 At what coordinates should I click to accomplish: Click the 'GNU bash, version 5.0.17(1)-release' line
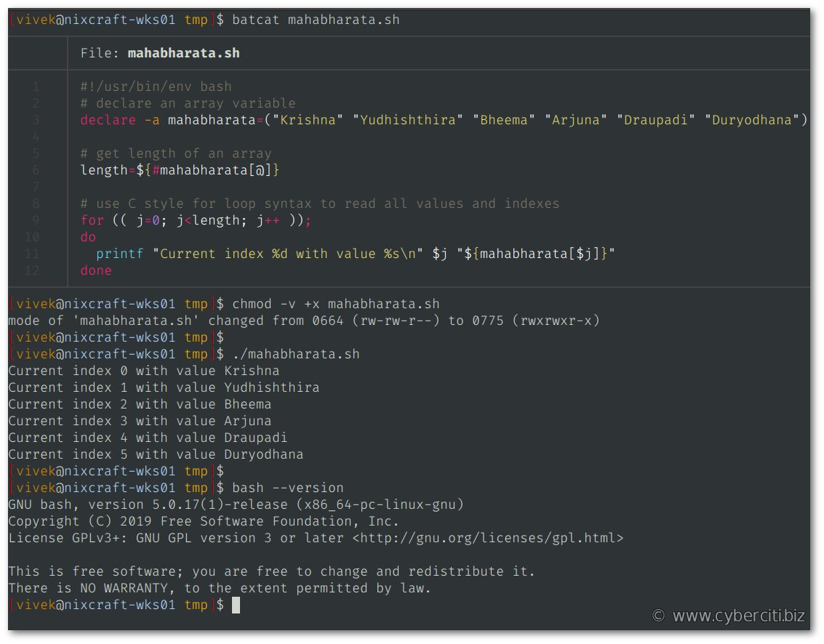coord(236,505)
